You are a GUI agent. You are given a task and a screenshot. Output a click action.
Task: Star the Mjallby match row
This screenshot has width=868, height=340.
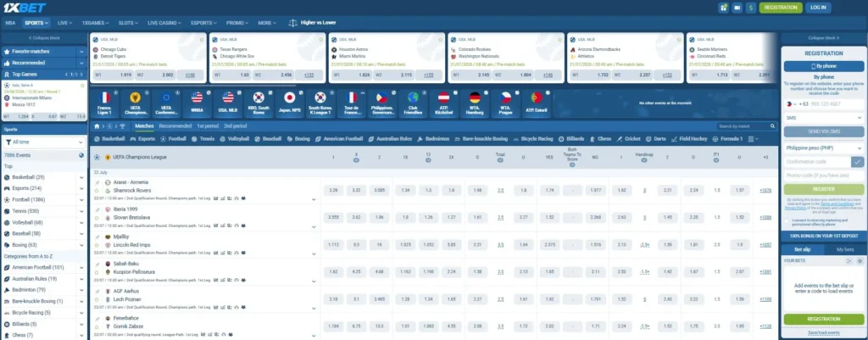coord(97,245)
